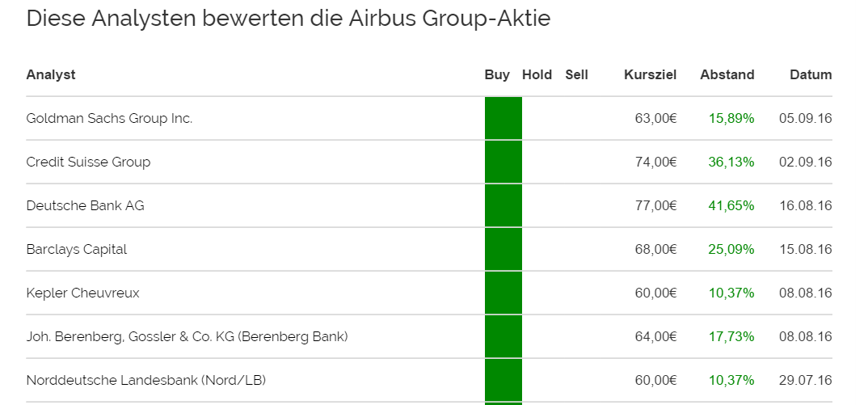Select Norddeutsche Landesbank (Nord/LB) entry

click(x=145, y=381)
